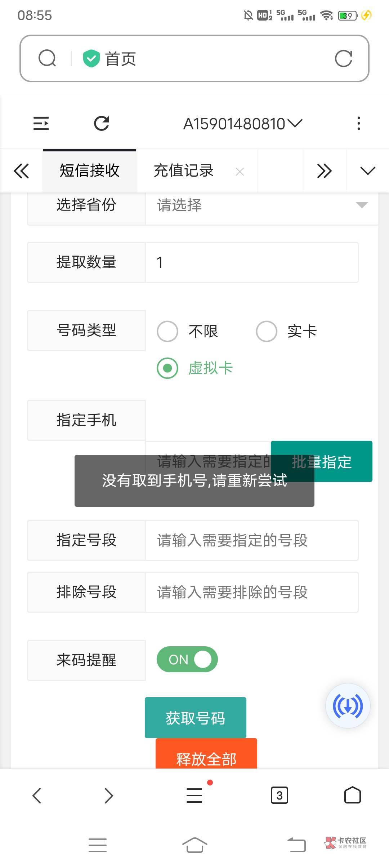Select the 实卡 radio option
This screenshot has height=868, width=389.
tap(267, 331)
